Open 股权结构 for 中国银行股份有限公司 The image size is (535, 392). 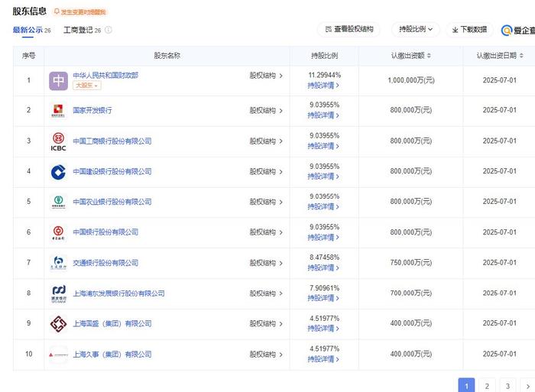pos(266,232)
